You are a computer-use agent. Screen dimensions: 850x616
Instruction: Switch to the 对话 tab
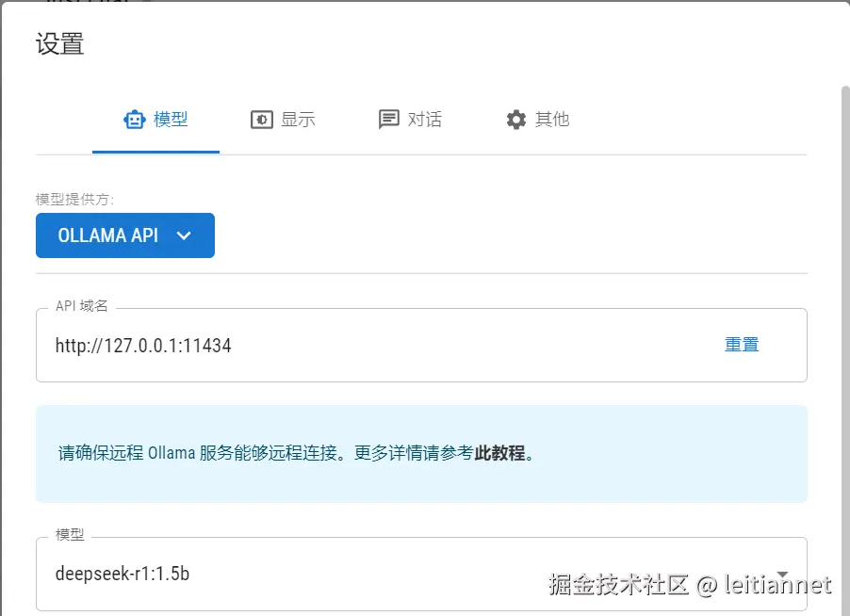point(410,120)
